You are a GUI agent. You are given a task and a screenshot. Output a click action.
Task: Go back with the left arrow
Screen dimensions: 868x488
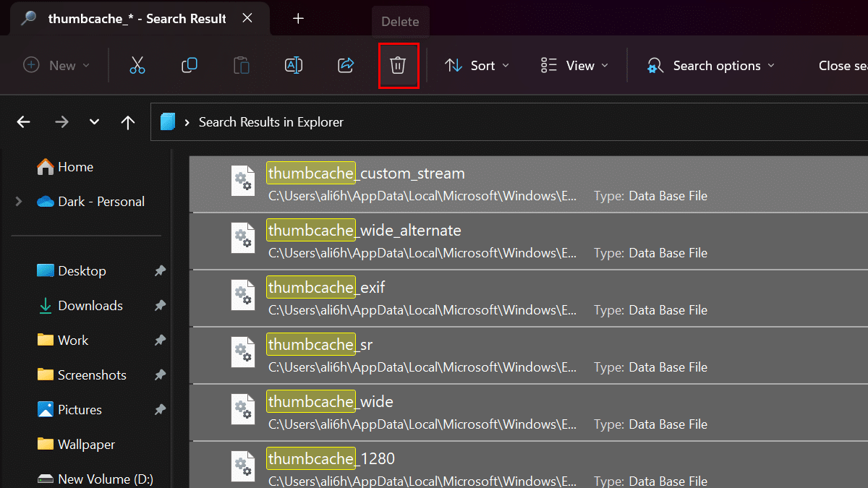[24, 122]
